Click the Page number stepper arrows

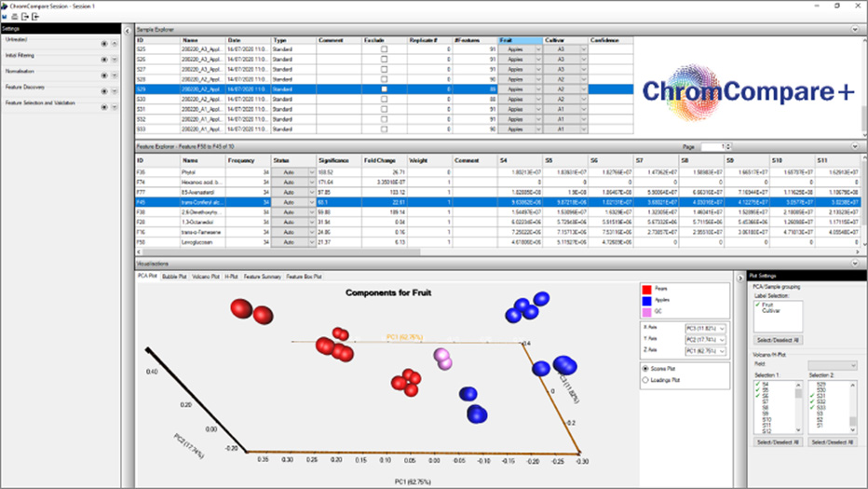coord(728,147)
